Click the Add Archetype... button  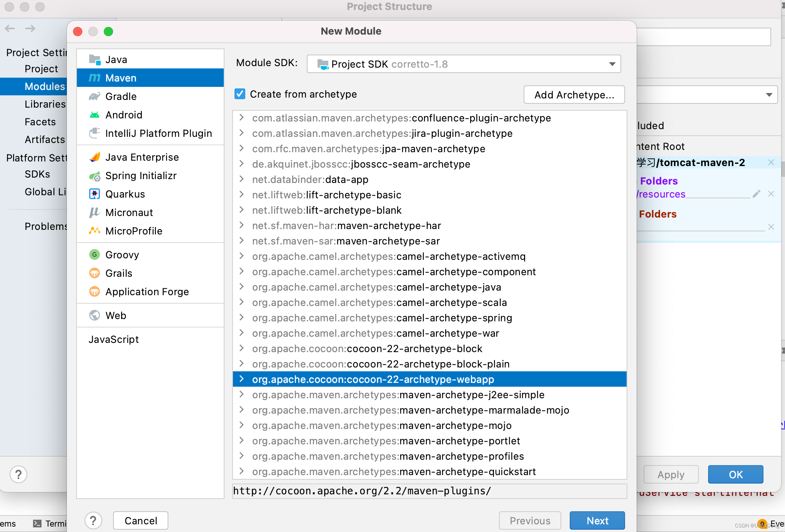pyautogui.click(x=574, y=95)
